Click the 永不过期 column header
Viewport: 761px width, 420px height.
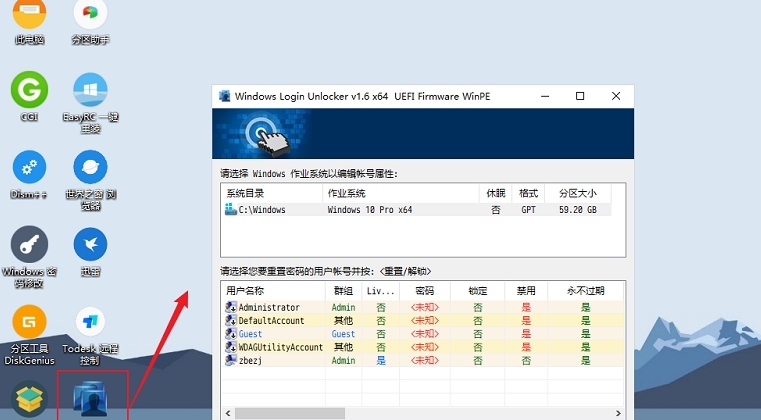pyautogui.click(x=585, y=290)
